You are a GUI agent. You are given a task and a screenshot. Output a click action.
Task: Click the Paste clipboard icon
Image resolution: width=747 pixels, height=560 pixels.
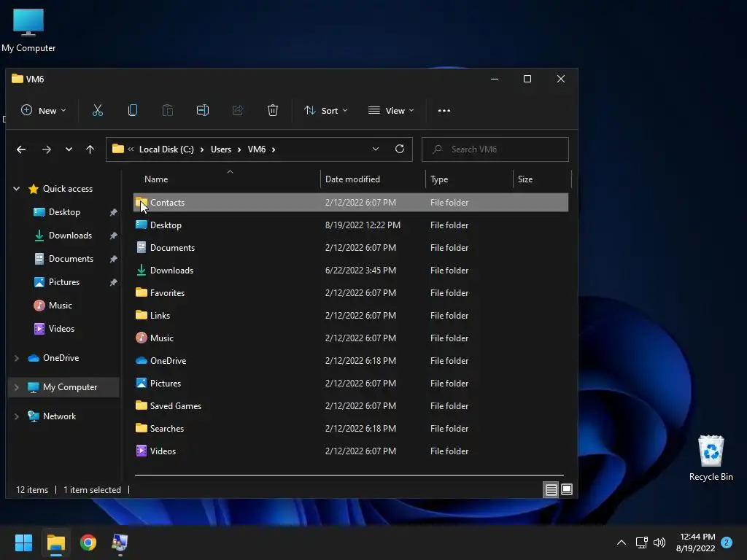168,111
